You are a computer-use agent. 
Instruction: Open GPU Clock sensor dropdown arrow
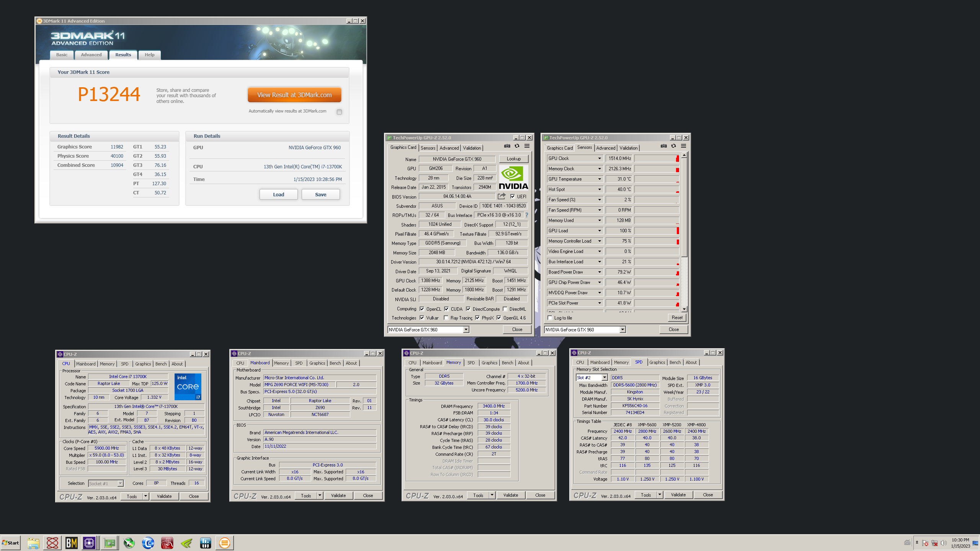599,158
